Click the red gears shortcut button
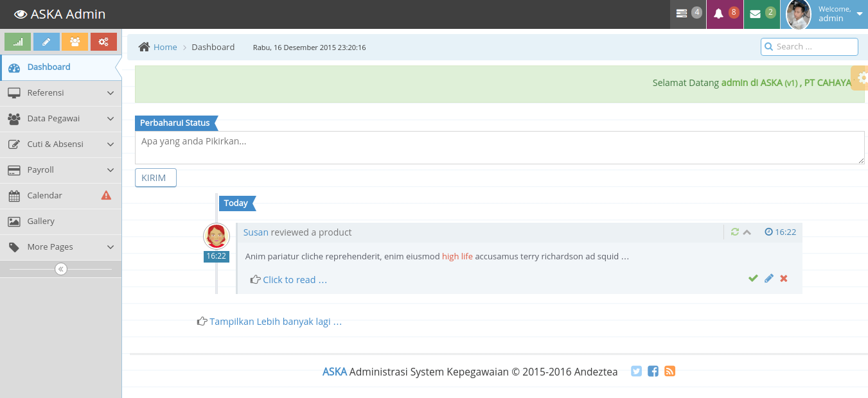The height and width of the screenshot is (398, 868). click(103, 42)
